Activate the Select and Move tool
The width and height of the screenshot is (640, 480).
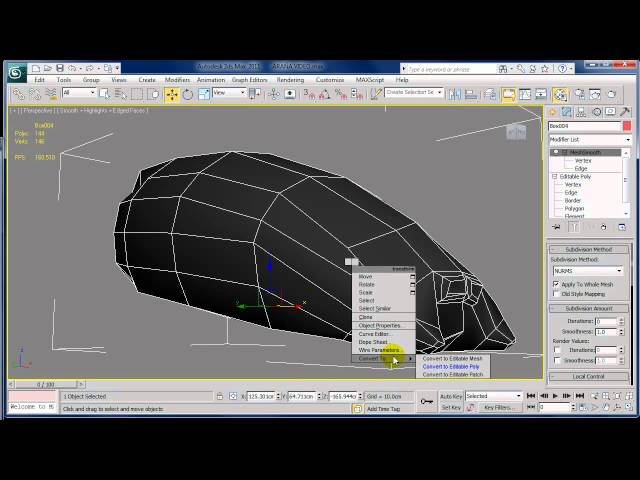pyautogui.click(x=172, y=95)
